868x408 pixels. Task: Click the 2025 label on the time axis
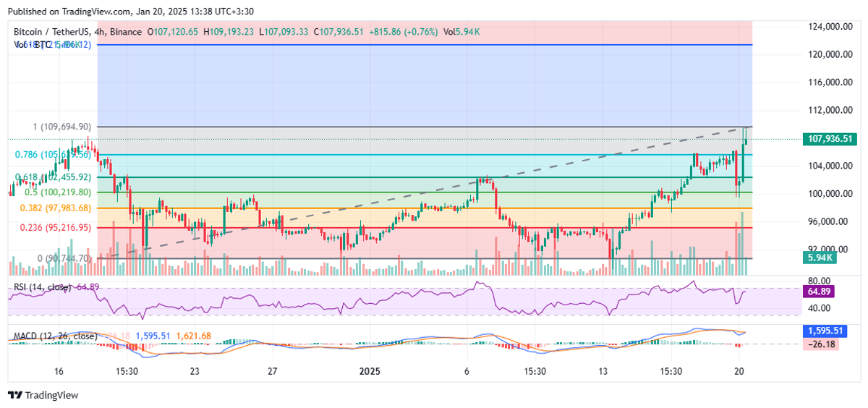(x=370, y=371)
